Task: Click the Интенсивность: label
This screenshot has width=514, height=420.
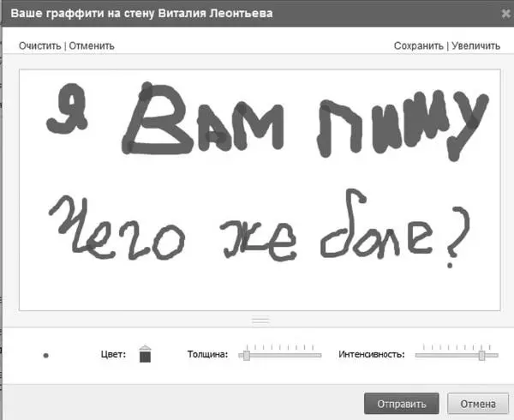Action: pyautogui.click(x=370, y=354)
